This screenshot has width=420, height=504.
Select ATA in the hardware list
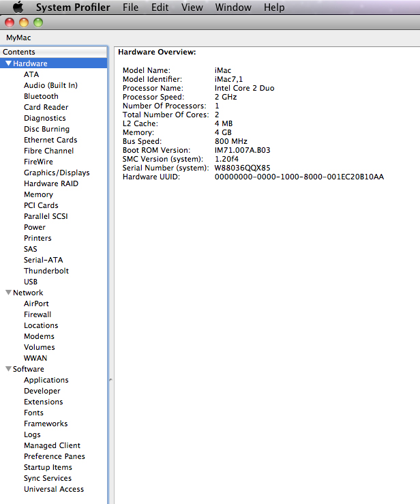click(x=31, y=74)
